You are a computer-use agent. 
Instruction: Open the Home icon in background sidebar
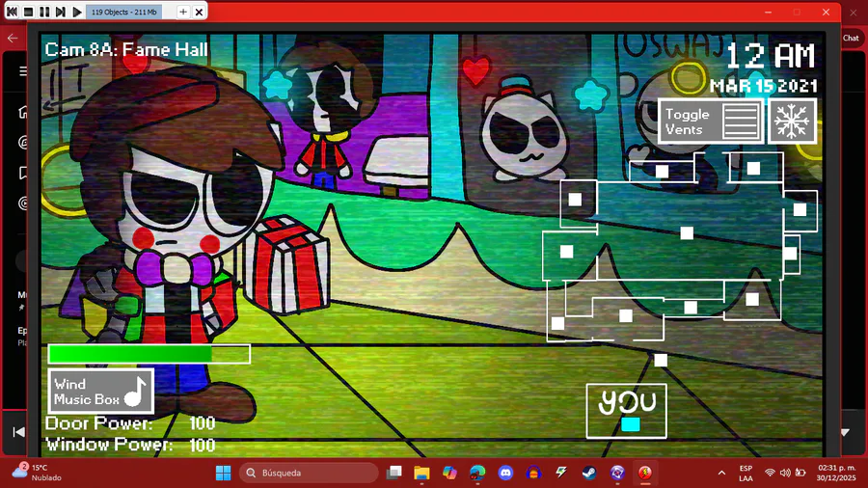pos(23,112)
